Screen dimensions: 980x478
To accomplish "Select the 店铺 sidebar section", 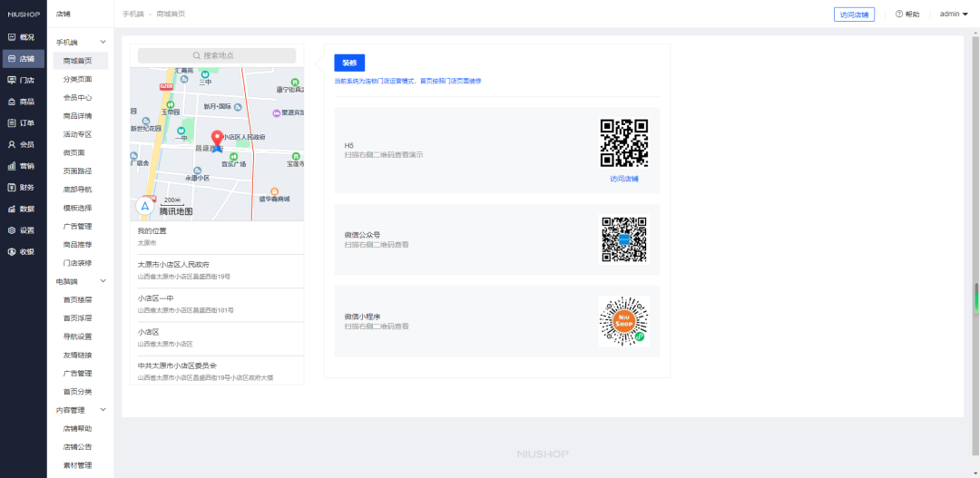I will [23, 59].
